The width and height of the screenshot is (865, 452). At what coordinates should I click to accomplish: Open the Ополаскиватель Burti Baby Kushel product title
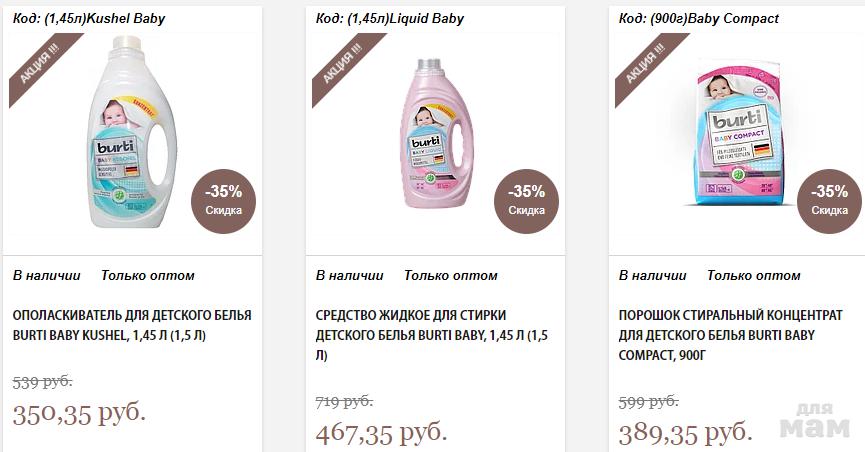[132, 325]
